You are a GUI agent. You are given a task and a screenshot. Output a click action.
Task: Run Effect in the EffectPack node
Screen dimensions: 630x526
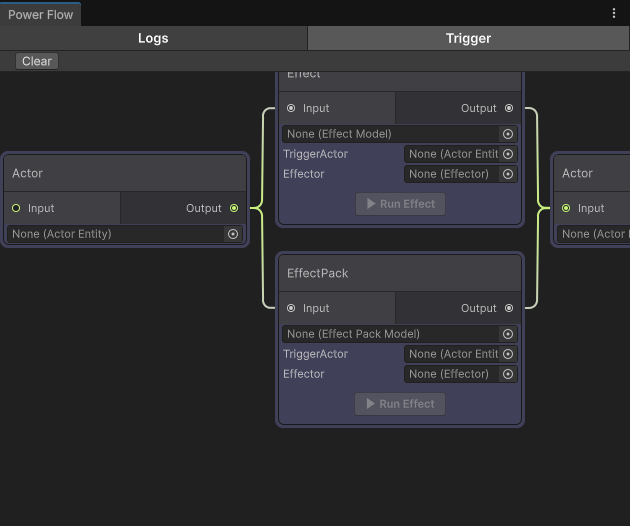point(400,404)
